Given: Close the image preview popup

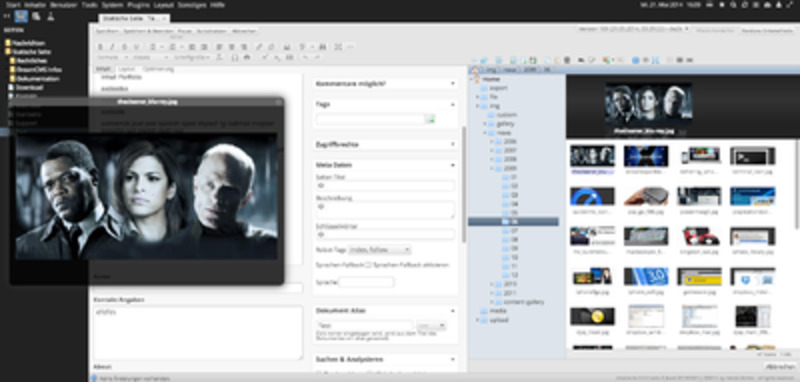Looking at the screenshot, I should (x=278, y=102).
